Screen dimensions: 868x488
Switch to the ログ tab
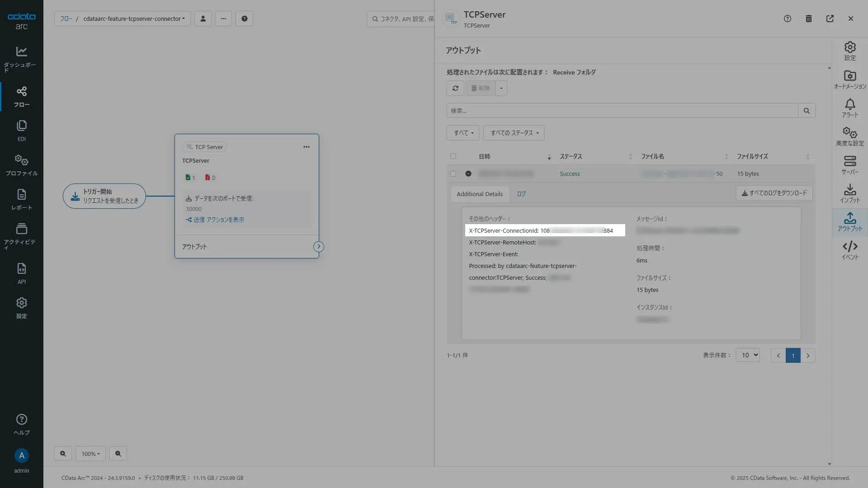tap(521, 194)
